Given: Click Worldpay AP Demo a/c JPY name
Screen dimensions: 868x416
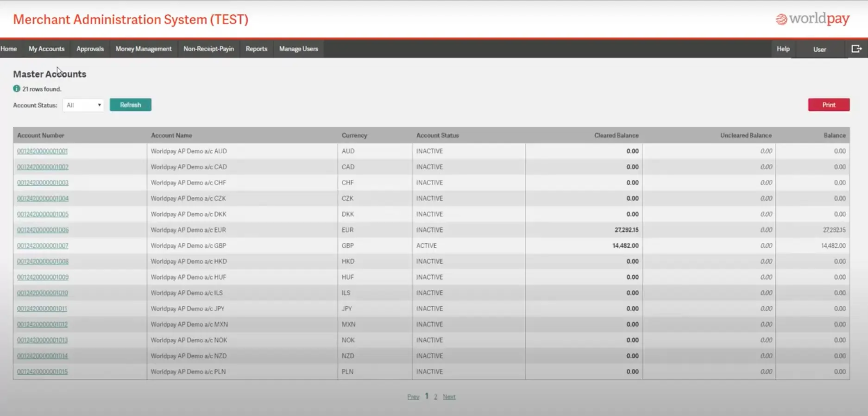Looking at the screenshot, I should click(x=188, y=309).
